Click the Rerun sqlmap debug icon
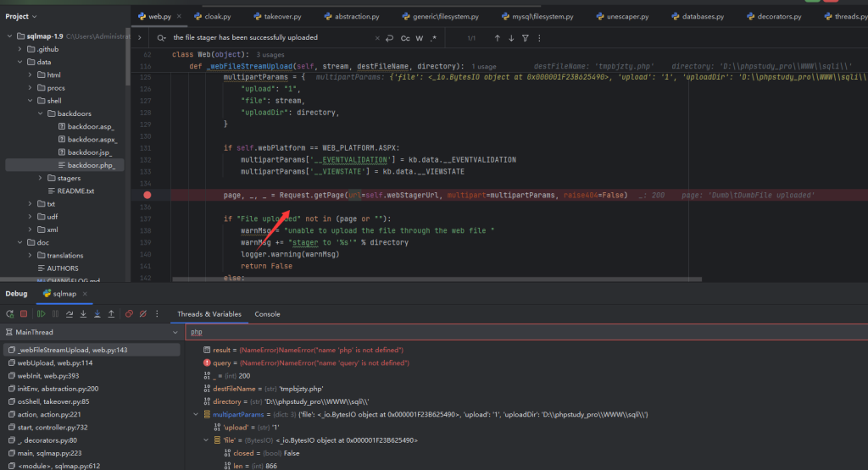This screenshot has width=868, height=470. tap(9, 313)
